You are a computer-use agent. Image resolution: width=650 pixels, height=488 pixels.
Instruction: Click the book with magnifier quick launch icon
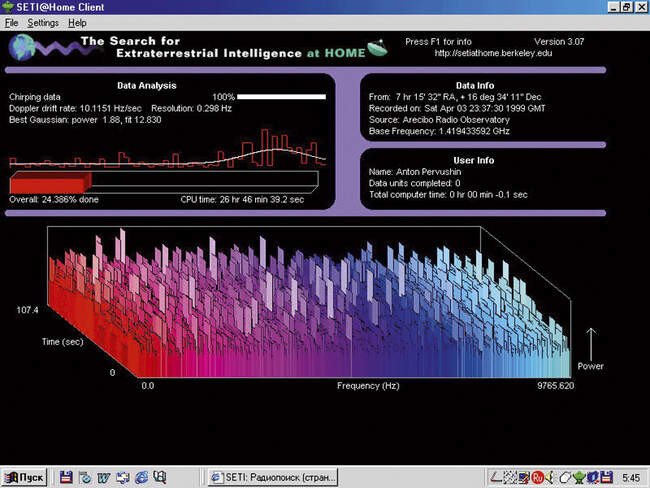160,477
